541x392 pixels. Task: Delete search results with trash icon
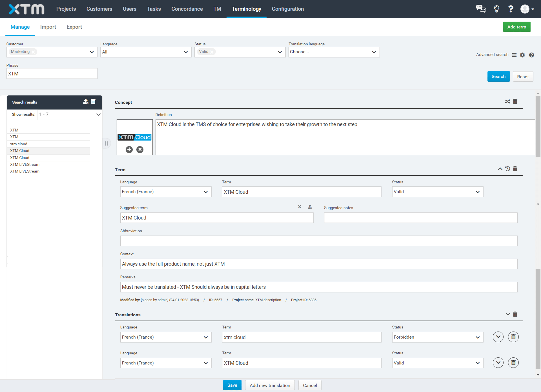point(93,102)
